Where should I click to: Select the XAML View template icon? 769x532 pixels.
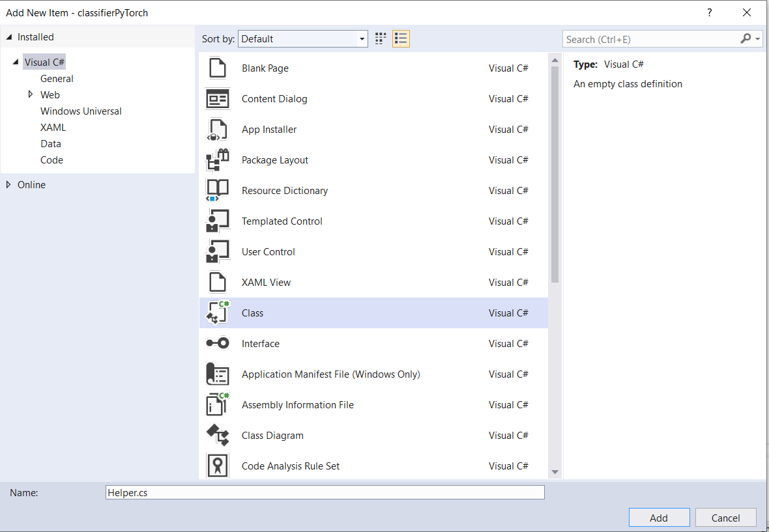tap(217, 282)
